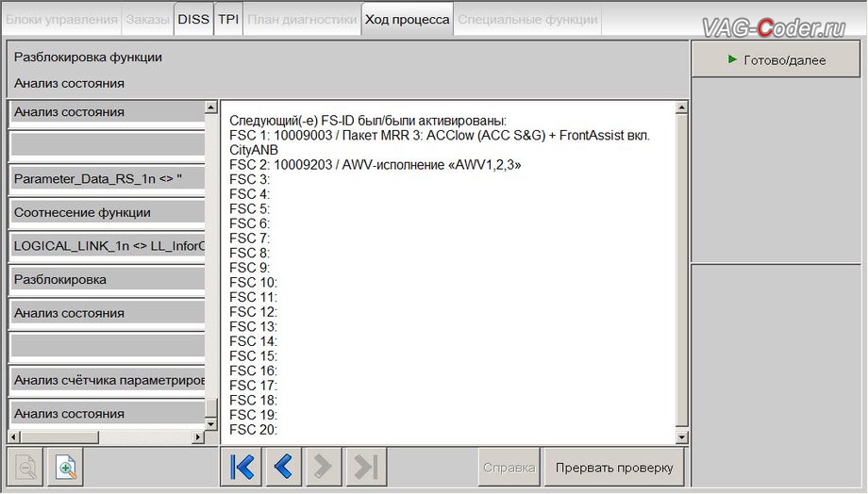Open the Специальные функции tab
Screen dimensions: 868x494
pos(527,20)
